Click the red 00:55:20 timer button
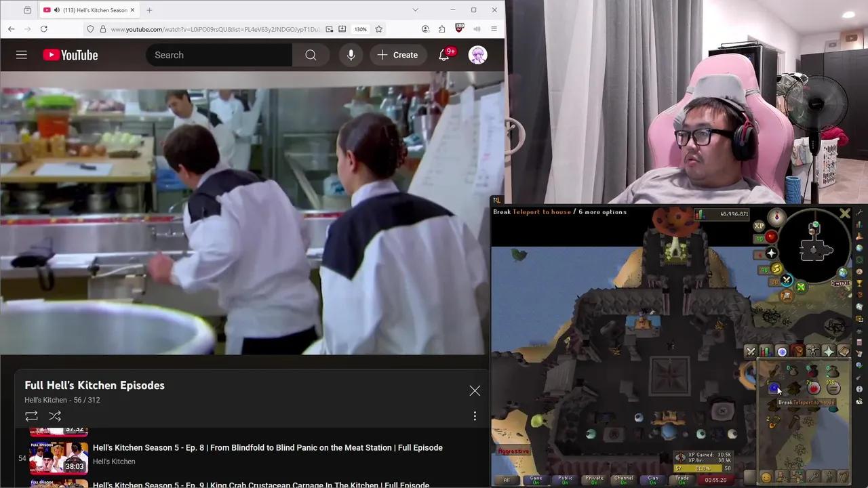This screenshot has height=488, width=868. 716,480
